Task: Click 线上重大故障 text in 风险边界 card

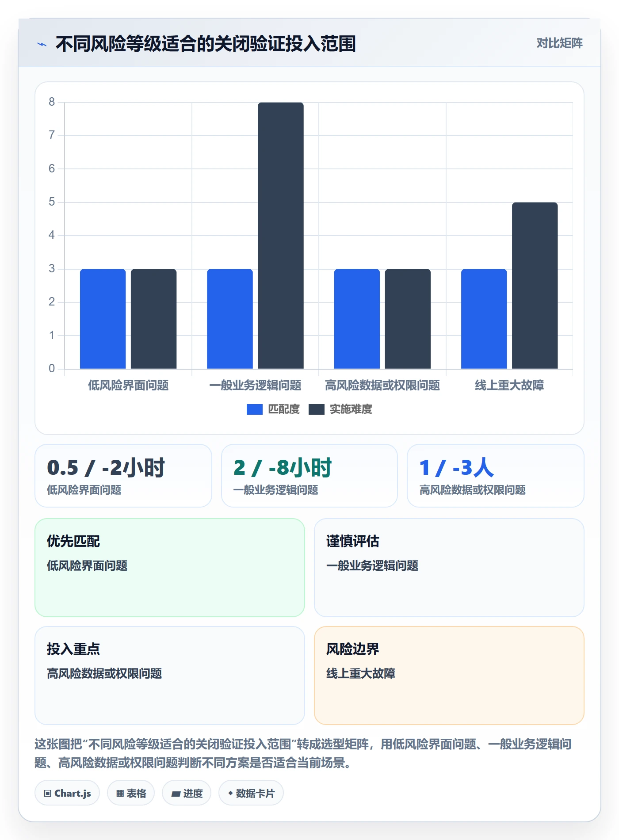Action: (361, 674)
